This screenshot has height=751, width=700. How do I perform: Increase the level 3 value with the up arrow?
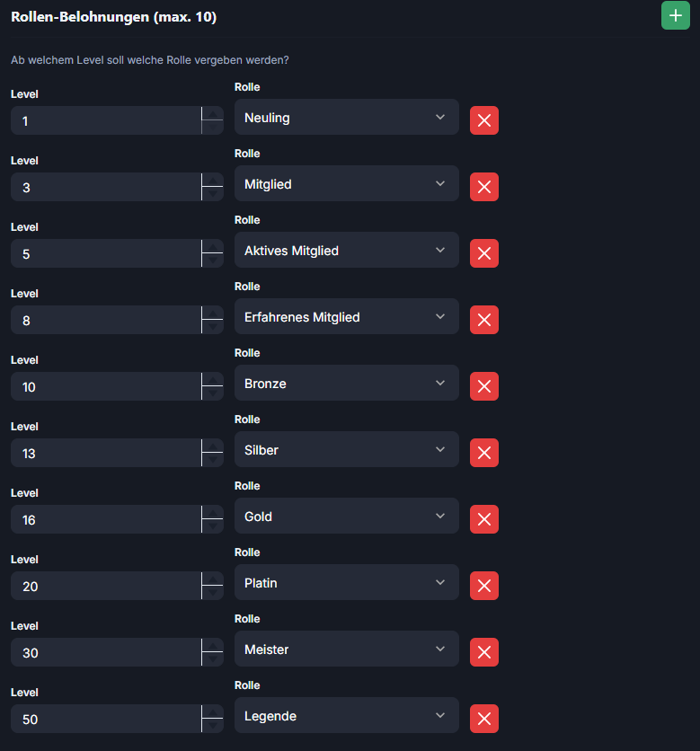(x=213, y=180)
